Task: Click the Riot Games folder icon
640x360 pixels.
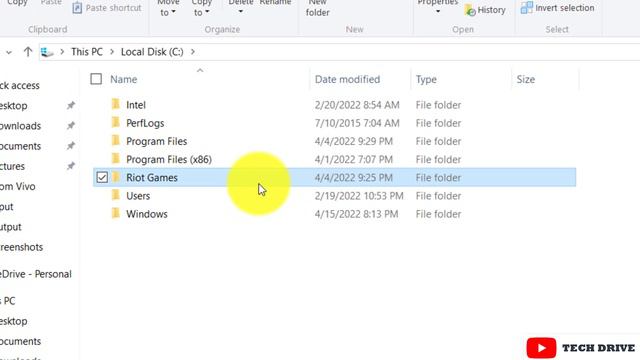Action: 116,177
